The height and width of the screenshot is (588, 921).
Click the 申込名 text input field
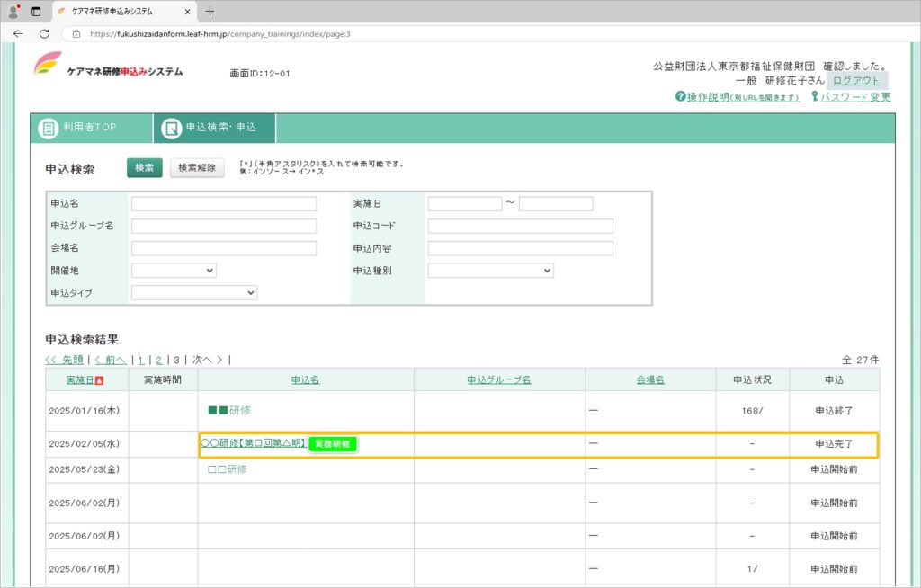[x=224, y=204]
